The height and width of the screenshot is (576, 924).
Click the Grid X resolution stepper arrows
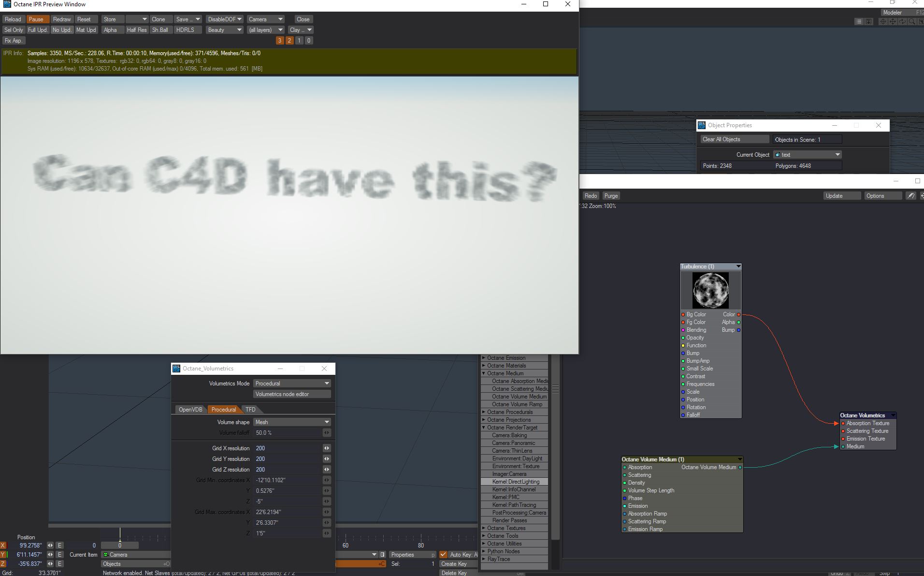[x=327, y=448]
